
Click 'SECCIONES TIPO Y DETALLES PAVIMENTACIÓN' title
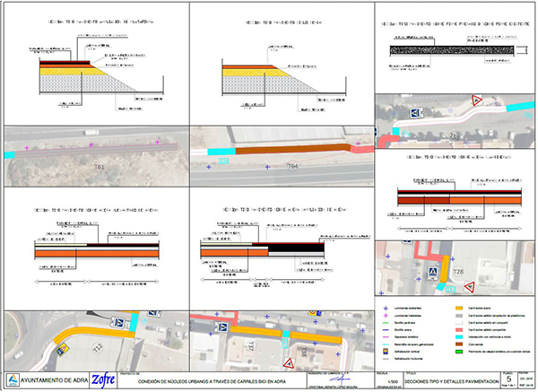pos(452,382)
